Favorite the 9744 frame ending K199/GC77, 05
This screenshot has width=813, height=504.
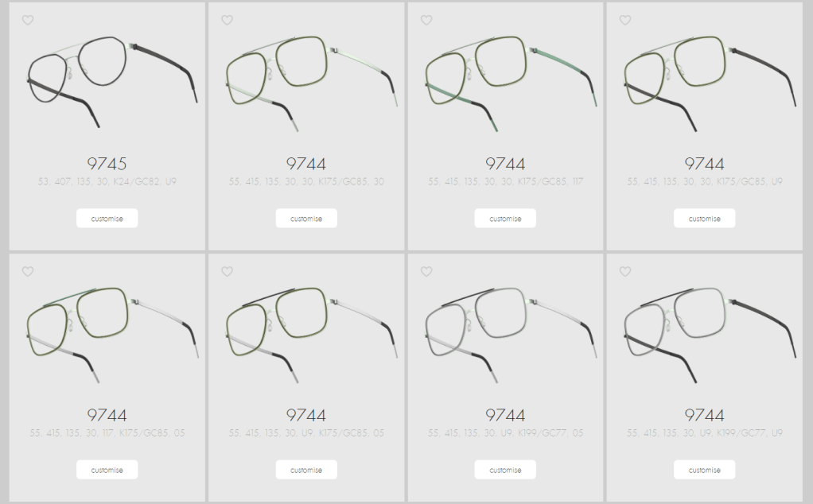(x=426, y=271)
